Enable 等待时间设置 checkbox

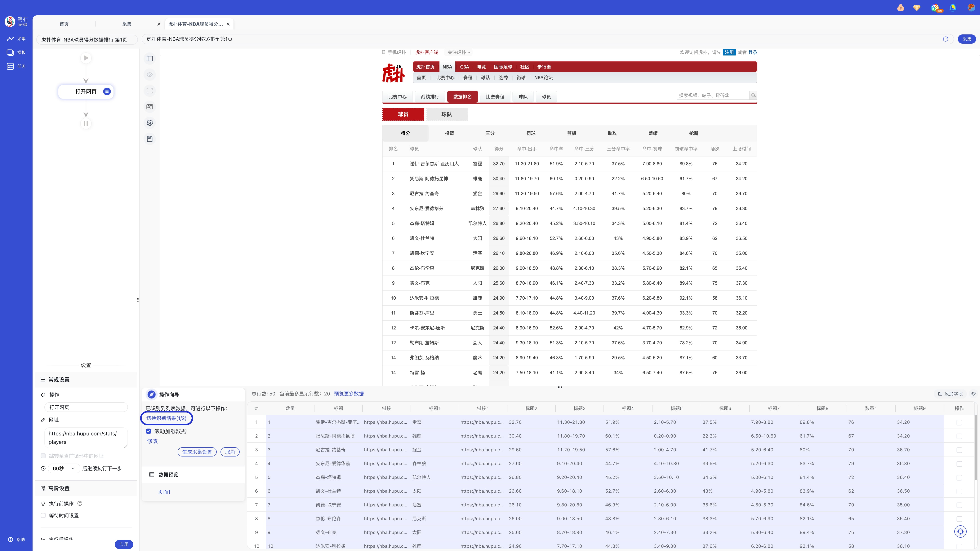click(43, 516)
